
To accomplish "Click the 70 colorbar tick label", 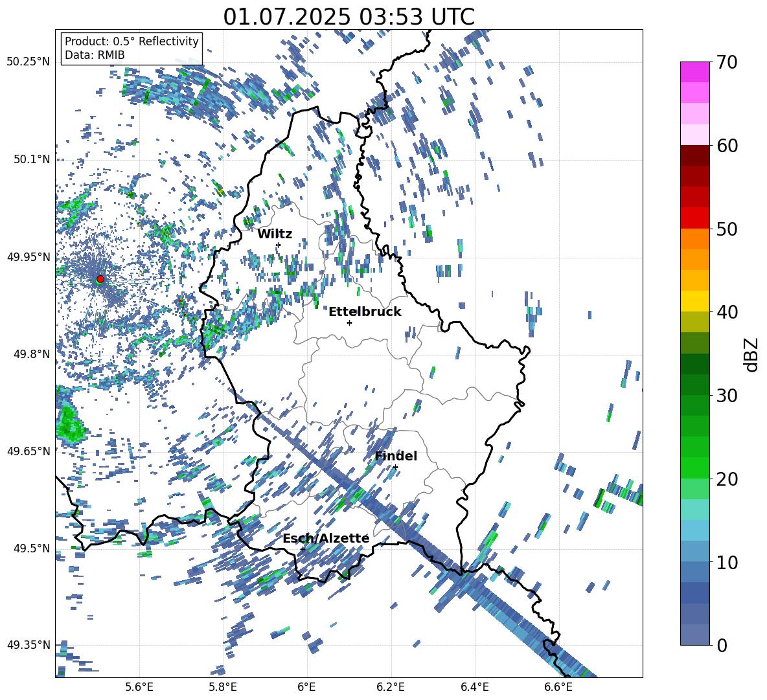I will point(726,62).
